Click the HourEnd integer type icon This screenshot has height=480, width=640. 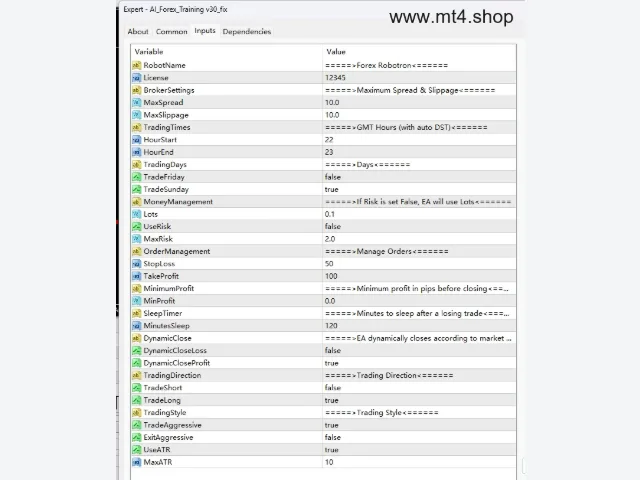click(136, 152)
